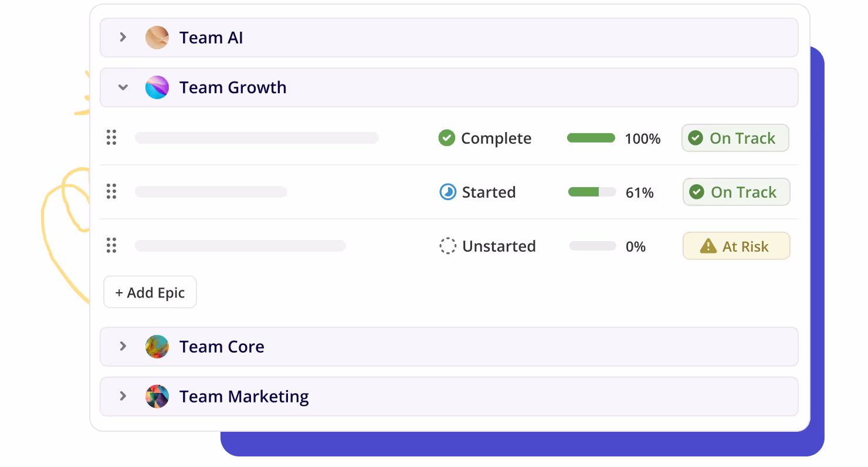Open the epic title placeholder in Unstarted row
This screenshot has height=467, width=868.
pos(240,246)
